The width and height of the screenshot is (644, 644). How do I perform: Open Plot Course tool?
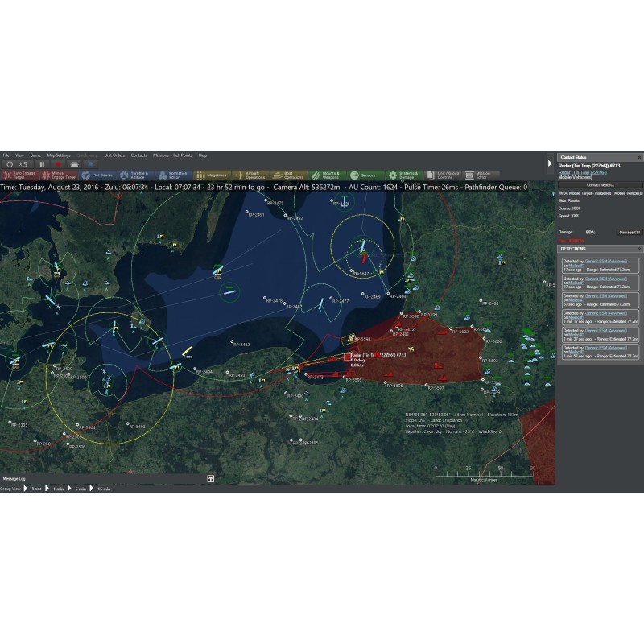pyautogui.click(x=97, y=175)
